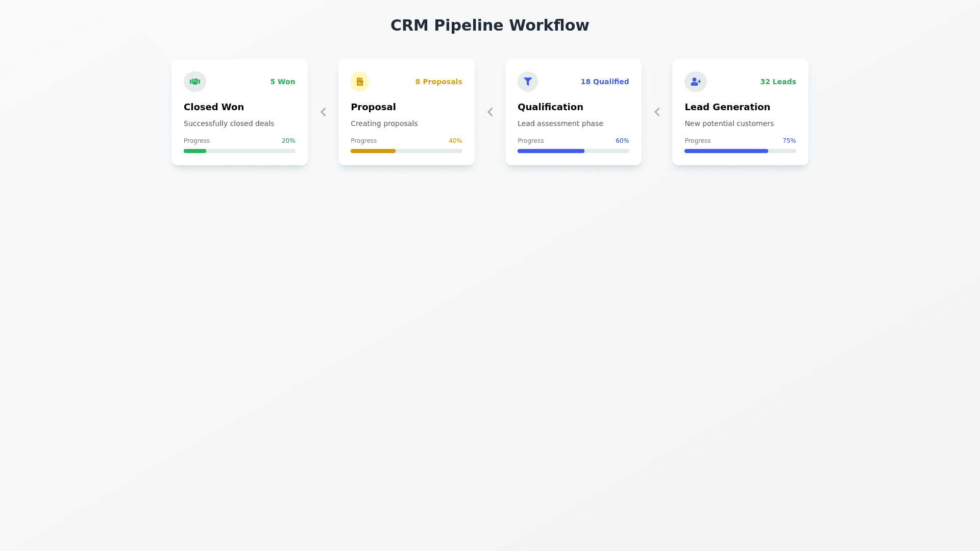This screenshot has width=980, height=551.
Task: Click the document icon in Proposal card
Action: (360, 82)
